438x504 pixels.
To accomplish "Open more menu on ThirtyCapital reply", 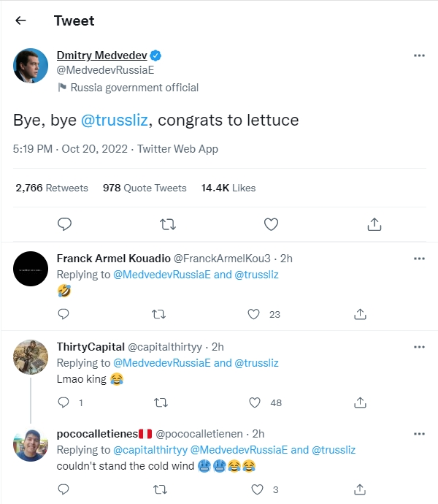I will pos(419,346).
